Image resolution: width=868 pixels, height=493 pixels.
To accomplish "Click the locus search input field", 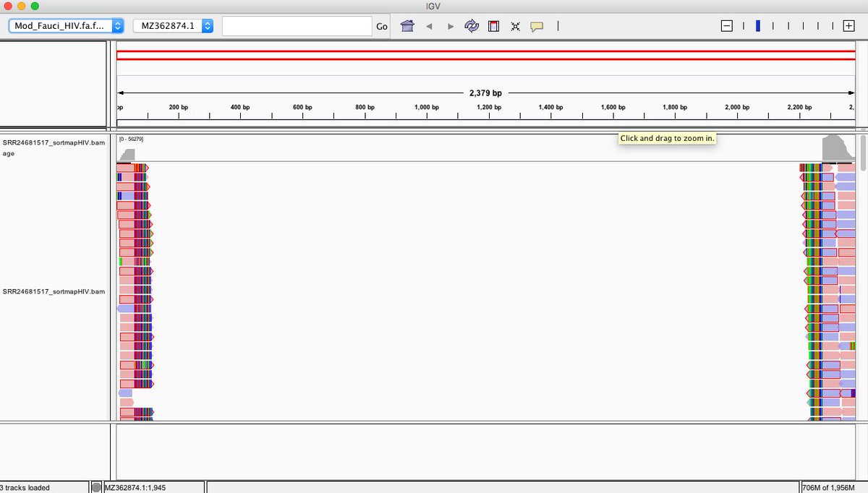I will pos(297,26).
